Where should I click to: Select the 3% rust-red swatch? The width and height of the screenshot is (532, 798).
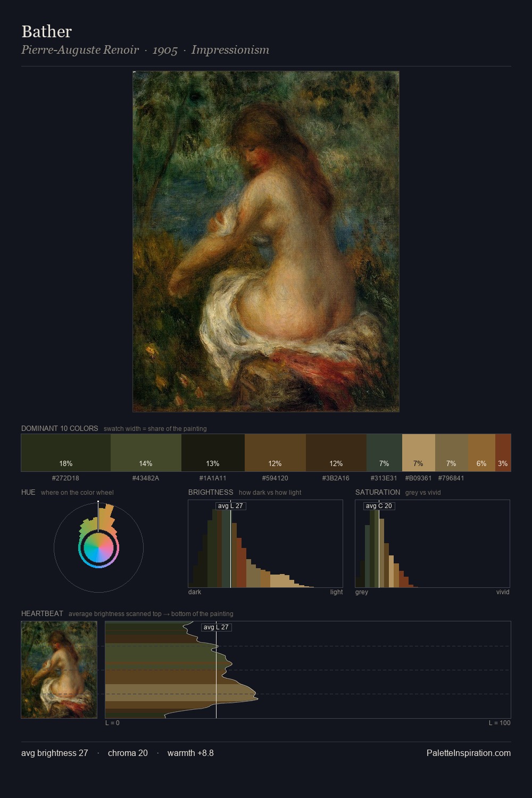tap(503, 453)
